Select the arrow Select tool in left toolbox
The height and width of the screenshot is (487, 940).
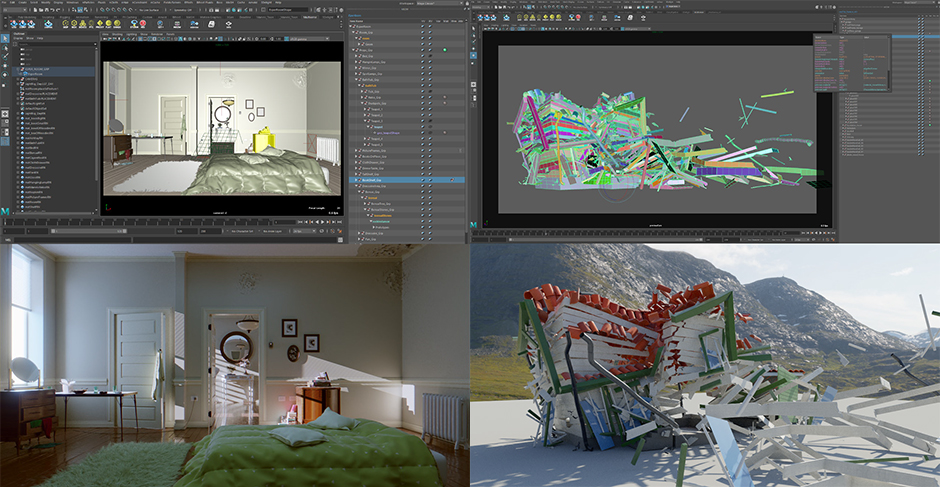pos(5,38)
